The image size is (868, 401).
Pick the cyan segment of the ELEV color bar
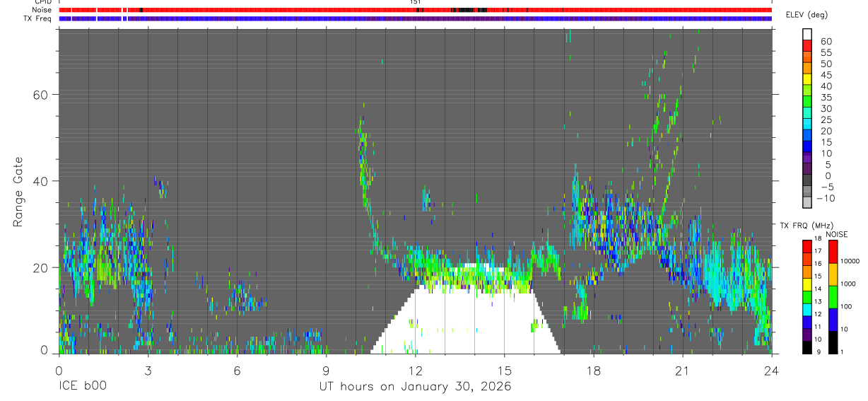[807, 123]
